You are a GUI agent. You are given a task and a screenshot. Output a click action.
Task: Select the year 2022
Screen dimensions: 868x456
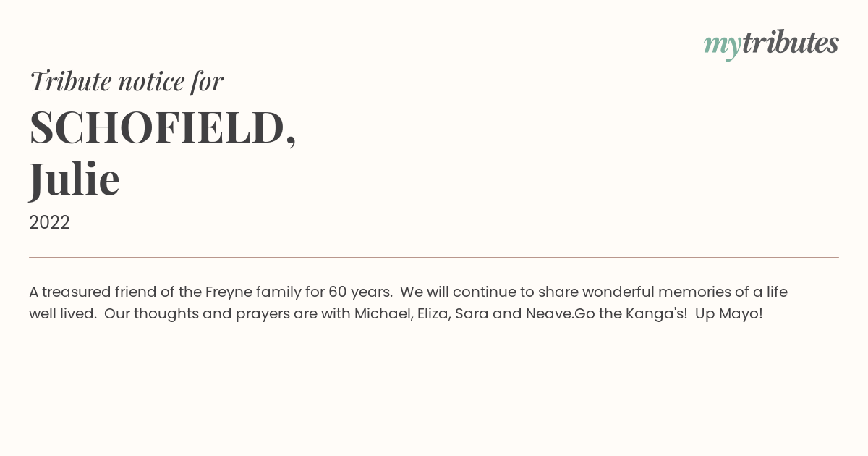[x=49, y=222]
